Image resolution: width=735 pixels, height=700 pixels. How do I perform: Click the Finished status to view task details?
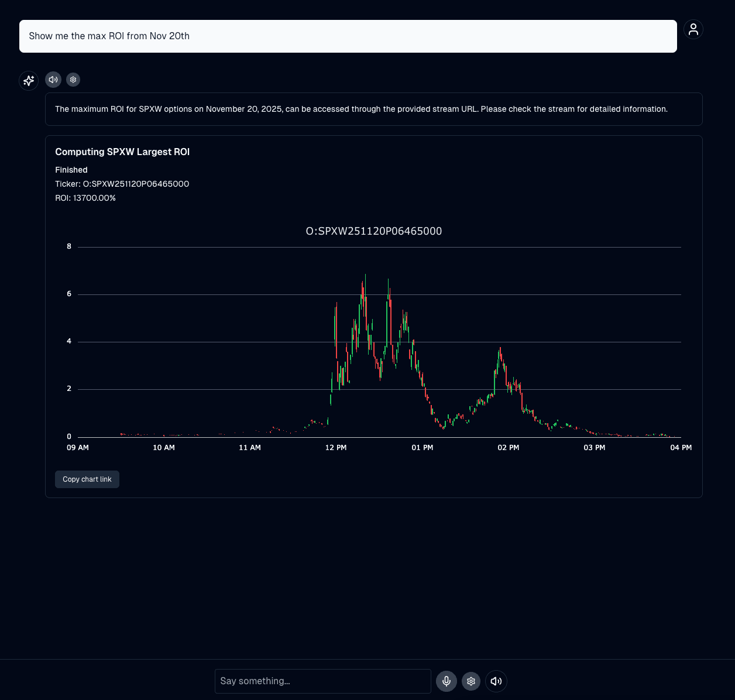point(71,170)
